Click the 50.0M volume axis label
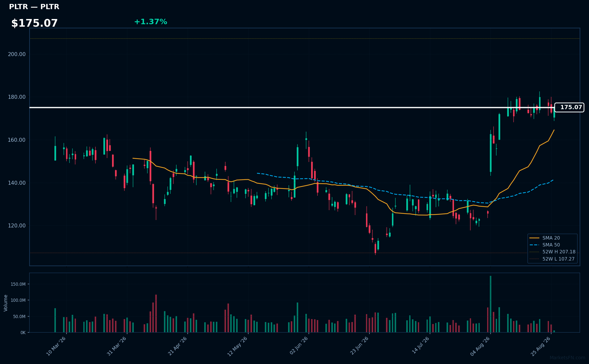The height and width of the screenshot is (364, 589). click(x=19, y=317)
